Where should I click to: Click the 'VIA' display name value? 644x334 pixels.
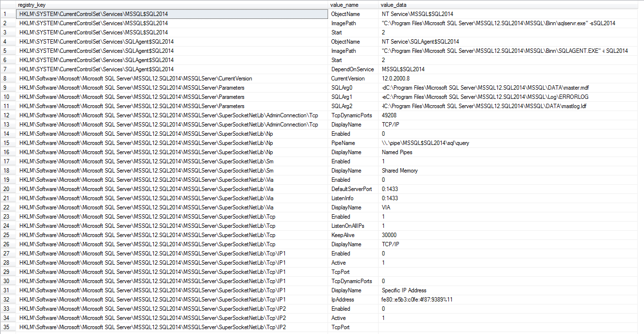pyautogui.click(x=386, y=207)
